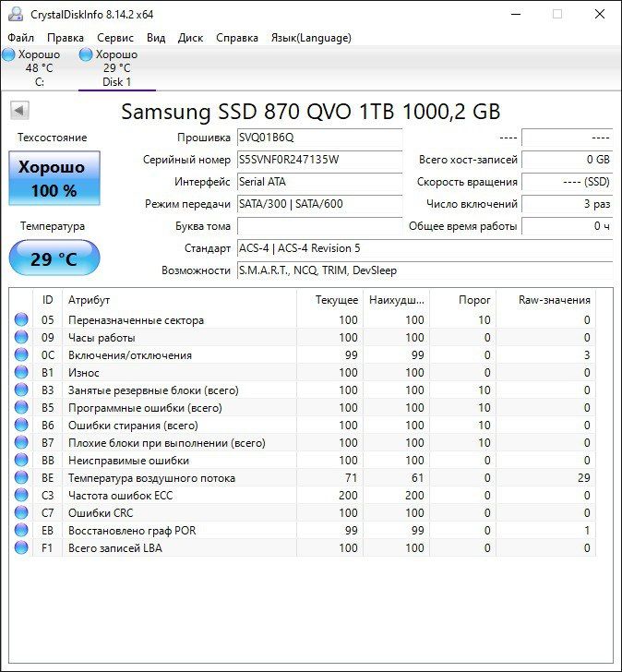Minimize the CrystalDiskInfo window
This screenshot has width=622, height=672.
pos(516,14)
